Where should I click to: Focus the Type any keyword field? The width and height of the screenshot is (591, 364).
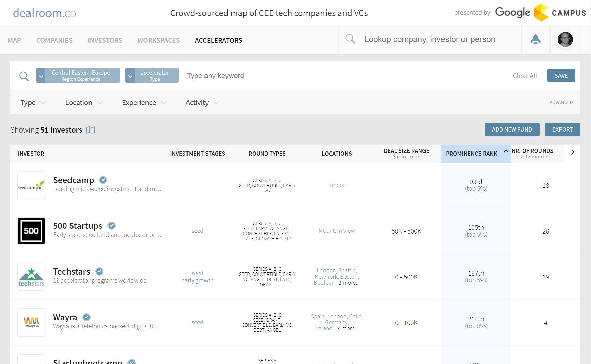point(346,76)
